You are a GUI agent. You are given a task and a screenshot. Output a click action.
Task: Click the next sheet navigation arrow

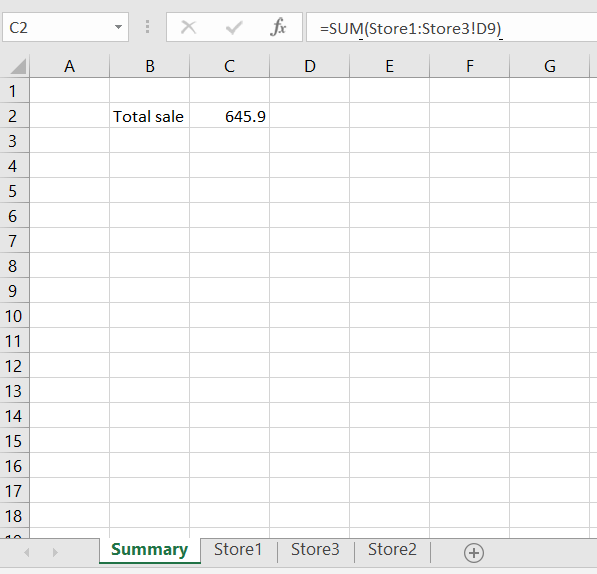click(x=55, y=552)
